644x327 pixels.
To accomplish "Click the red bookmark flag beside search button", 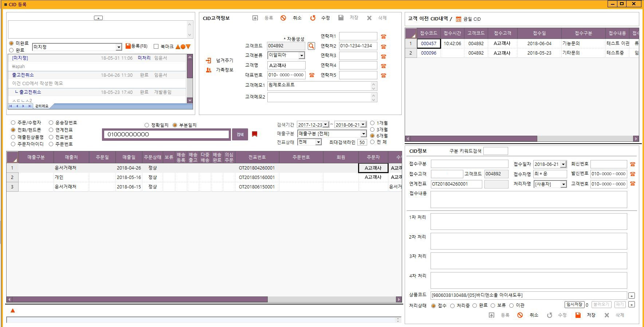I will [255, 134].
